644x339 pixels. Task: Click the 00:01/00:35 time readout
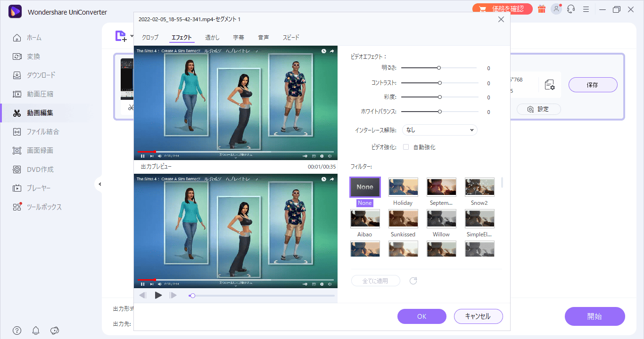(x=322, y=167)
